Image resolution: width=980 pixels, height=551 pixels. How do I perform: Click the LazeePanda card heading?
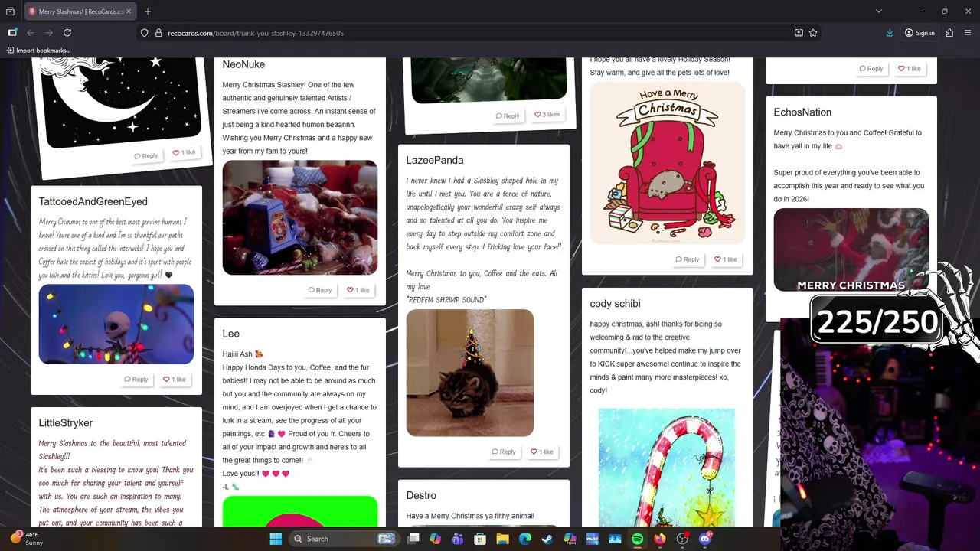click(x=435, y=160)
